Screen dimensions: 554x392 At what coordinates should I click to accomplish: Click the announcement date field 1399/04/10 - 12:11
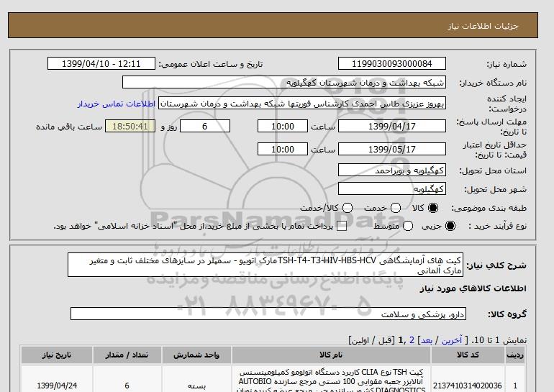(x=101, y=63)
